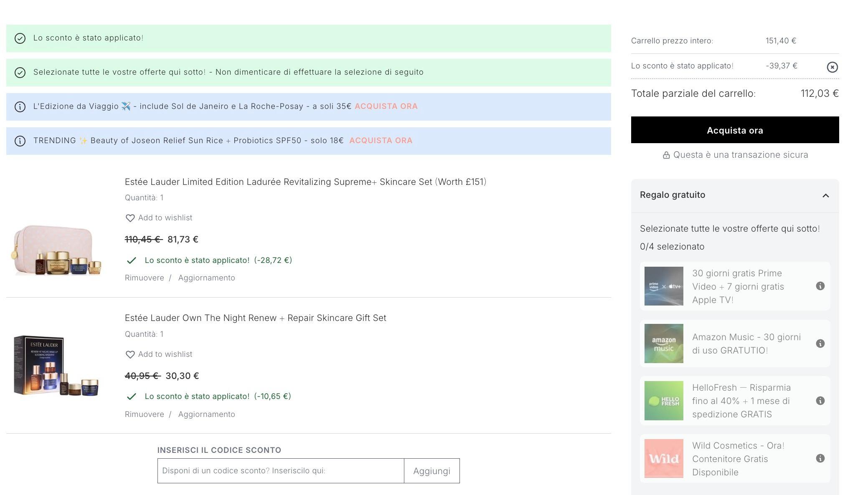Viewport: 868px width, 495px height.
Task: Click the info icon on the Edizione da Viaggio banner
Action: pos(20,107)
